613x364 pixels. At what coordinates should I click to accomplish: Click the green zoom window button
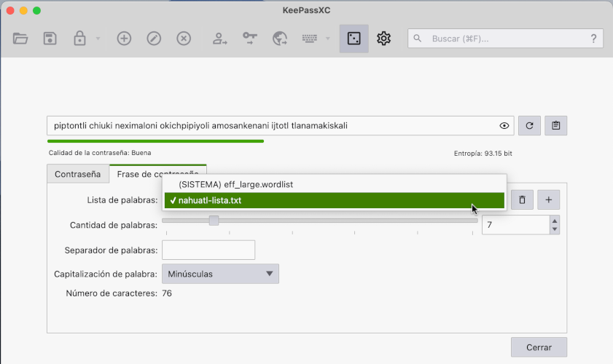coord(36,10)
